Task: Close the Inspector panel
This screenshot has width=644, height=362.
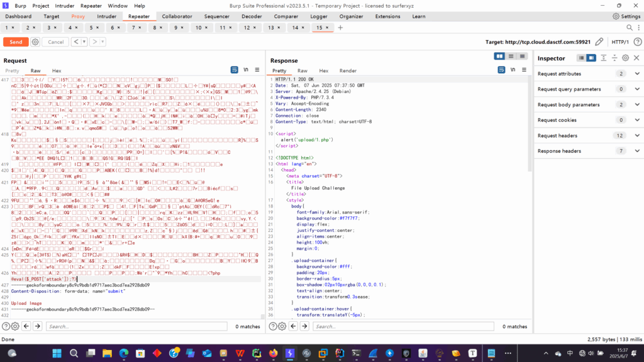Action: (636, 58)
